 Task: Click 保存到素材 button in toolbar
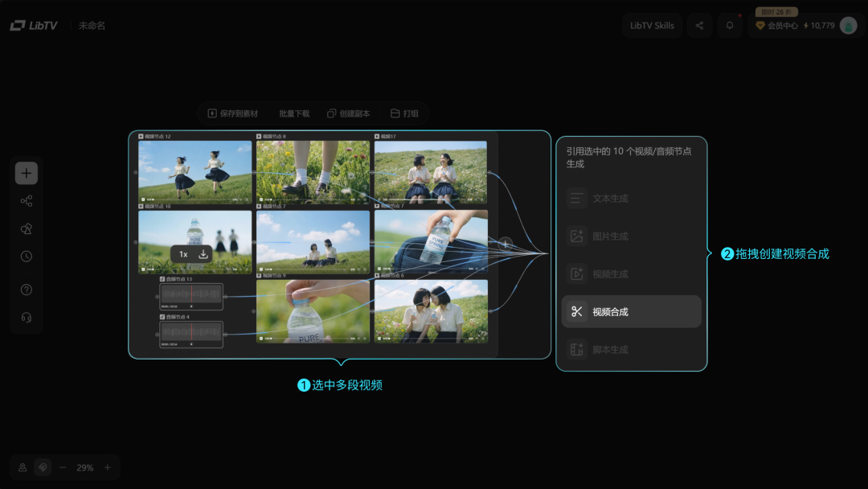tap(233, 114)
